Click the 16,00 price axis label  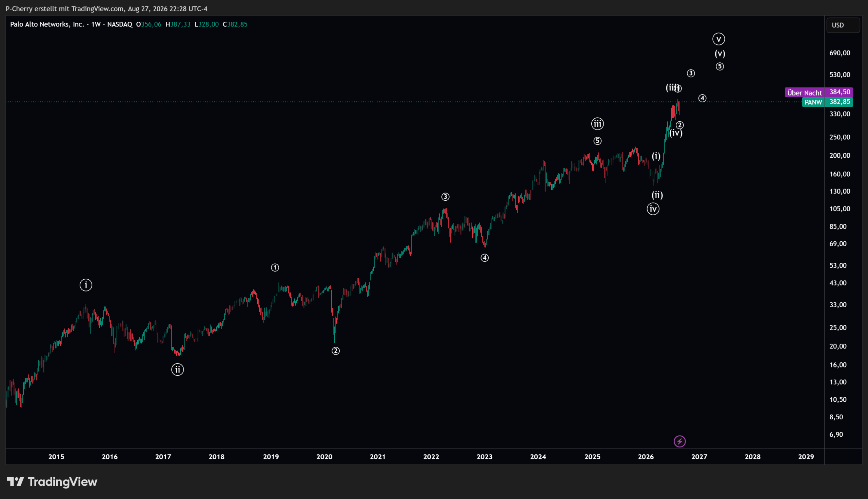(x=838, y=365)
